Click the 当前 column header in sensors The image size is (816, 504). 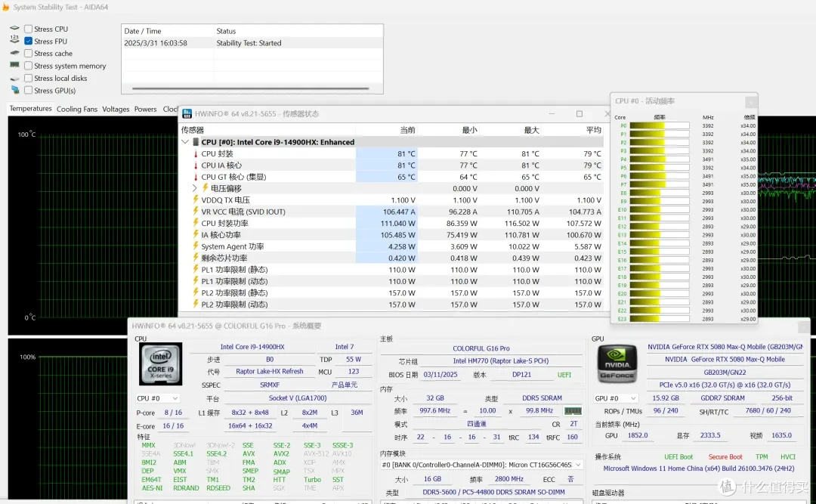(407, 130)
